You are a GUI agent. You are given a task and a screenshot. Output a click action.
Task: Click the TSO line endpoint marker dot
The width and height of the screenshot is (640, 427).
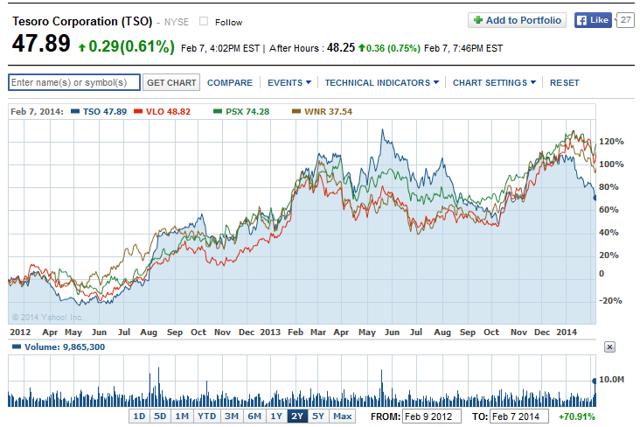[x=595, y=198]
